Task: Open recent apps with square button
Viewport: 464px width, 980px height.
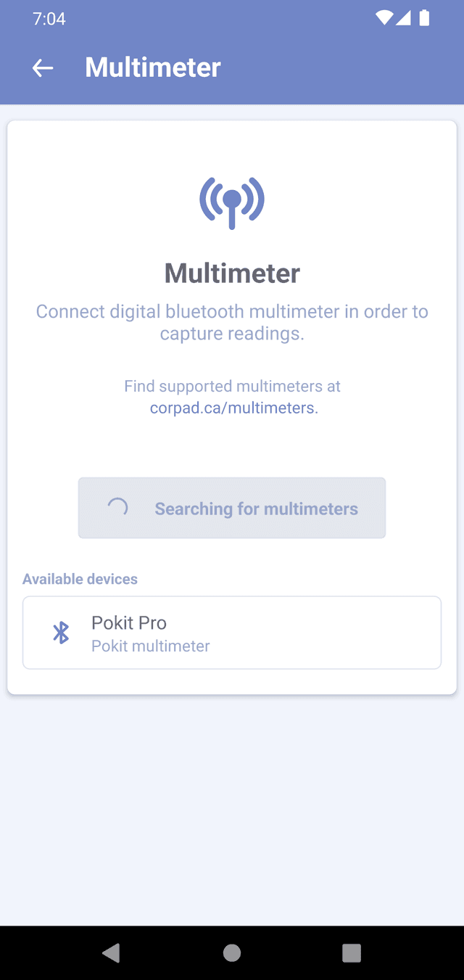Action: (x=352, y=952)
